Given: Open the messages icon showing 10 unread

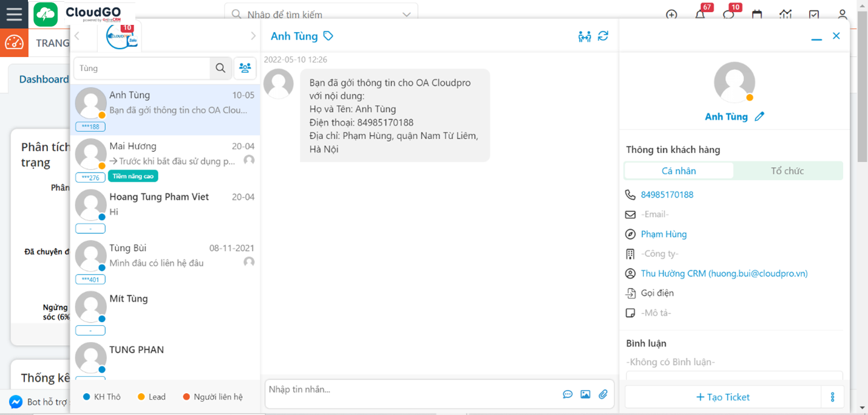Looking at the screenshot, I should (728, 14).
